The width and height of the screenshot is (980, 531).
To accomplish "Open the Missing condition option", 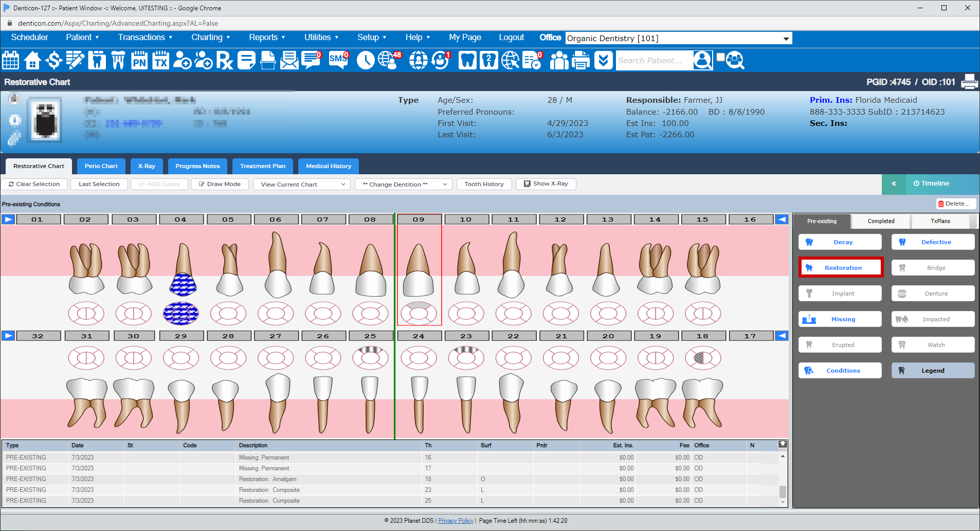I will (x=840, y=319).
